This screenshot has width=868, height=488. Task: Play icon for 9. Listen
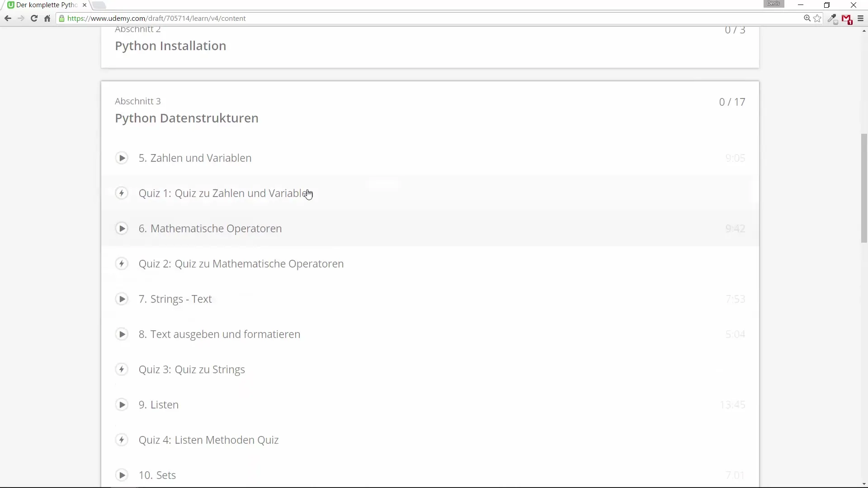[x=122, y=405]
